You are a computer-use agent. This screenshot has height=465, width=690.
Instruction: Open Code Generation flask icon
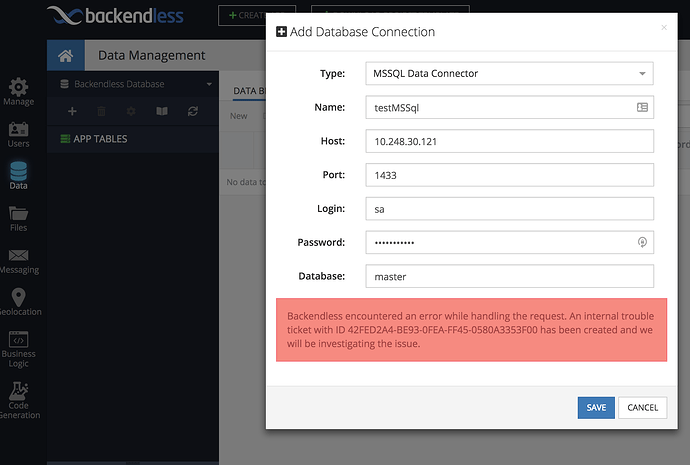(18, 391)
